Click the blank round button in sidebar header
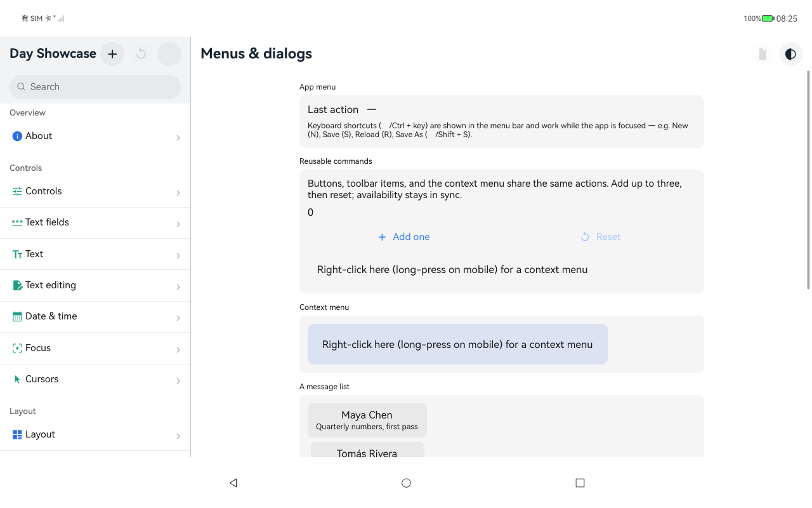The height and width of the screenshot is (508, 812). tap(169, 54)
